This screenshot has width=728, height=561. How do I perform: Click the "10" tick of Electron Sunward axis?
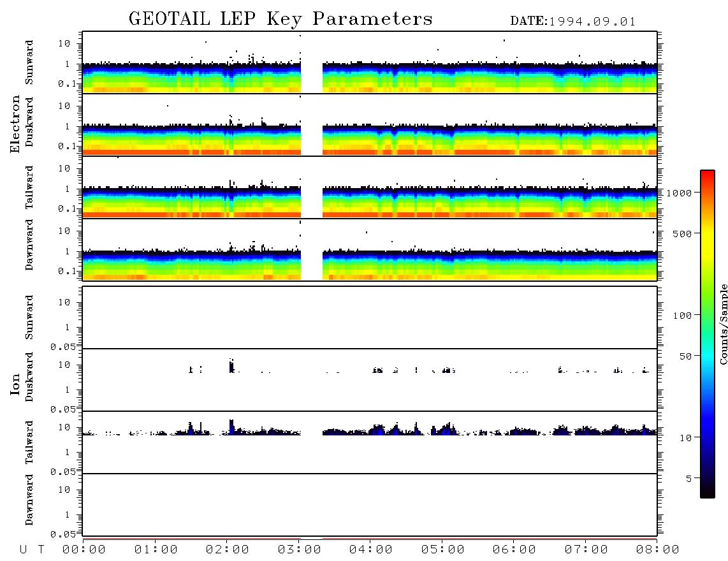(x=64, y=43)
